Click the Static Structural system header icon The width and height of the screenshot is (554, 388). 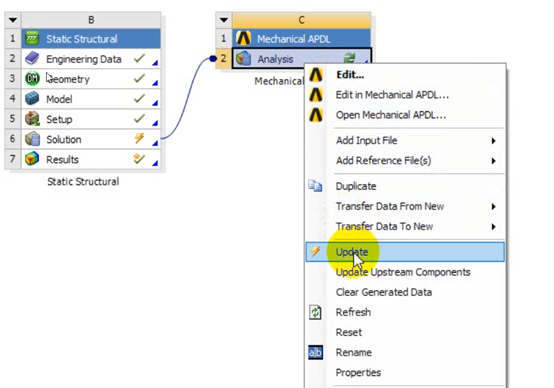pos(32,38)
